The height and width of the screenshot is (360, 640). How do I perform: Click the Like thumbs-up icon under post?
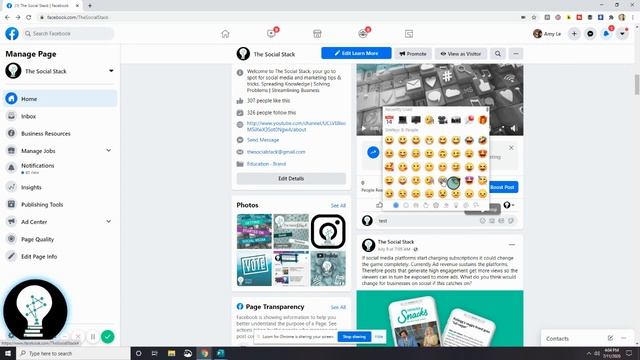pyautogui.click(x=380, y=205)
